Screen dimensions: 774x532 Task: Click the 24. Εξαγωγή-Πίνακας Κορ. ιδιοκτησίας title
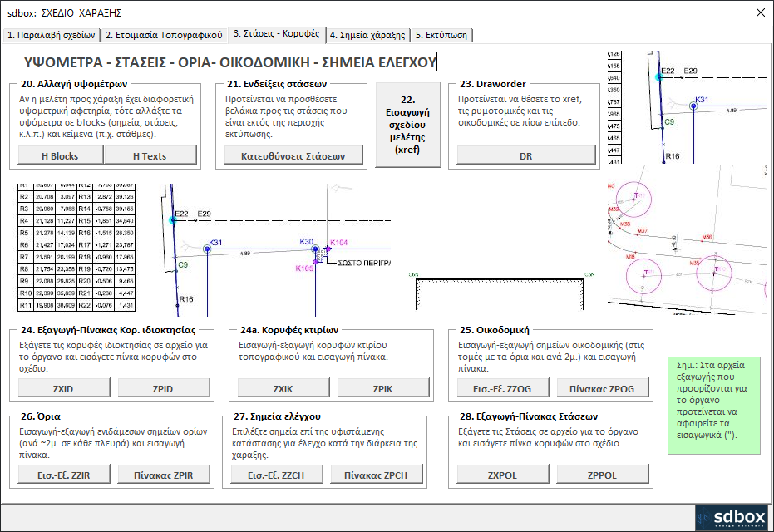pos(108,330)
